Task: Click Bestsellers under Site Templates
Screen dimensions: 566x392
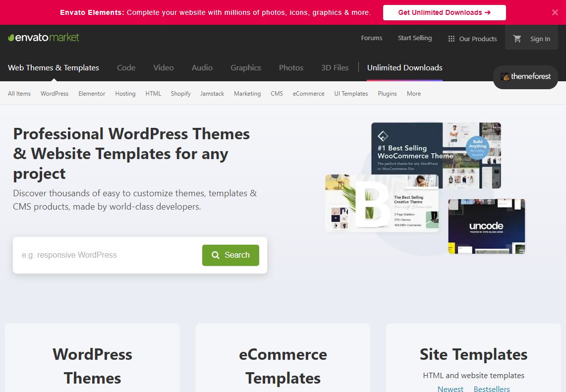Action: [492, 389]
